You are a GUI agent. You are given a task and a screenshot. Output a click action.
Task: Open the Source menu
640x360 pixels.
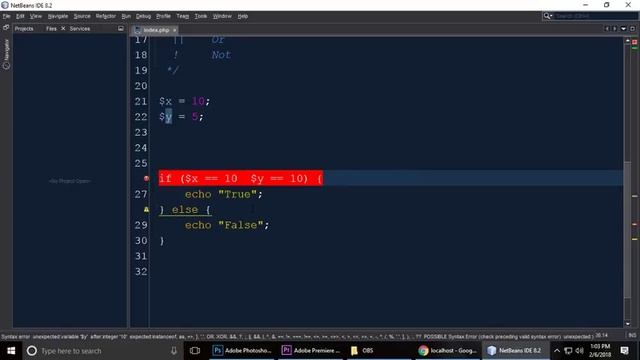82,16
